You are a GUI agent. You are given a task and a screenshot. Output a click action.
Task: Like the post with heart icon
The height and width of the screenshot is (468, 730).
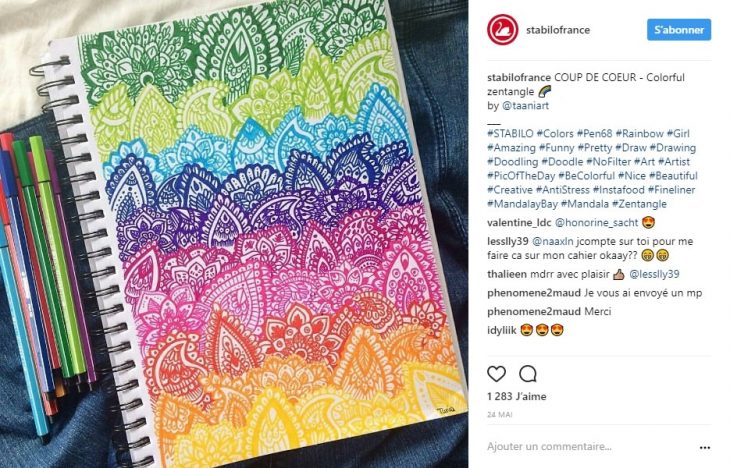point(496,373)
